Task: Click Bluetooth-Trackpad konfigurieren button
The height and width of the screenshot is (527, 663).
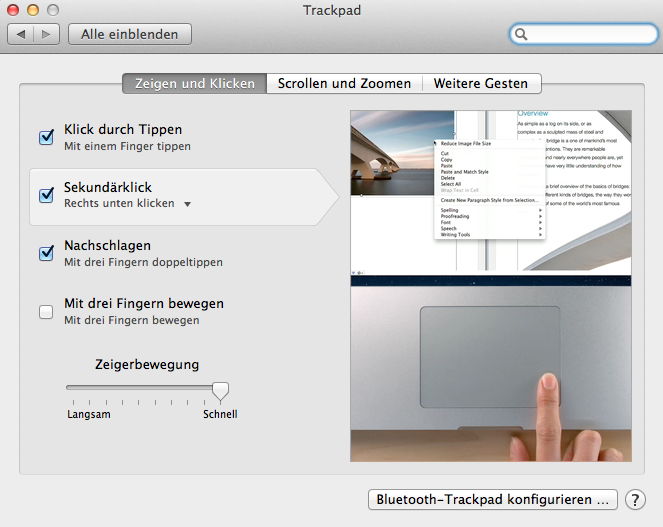Action: click(493, 500)
